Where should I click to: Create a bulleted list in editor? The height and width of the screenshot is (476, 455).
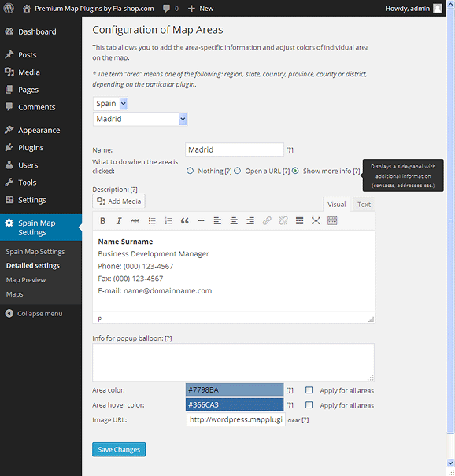coord(152,221)
